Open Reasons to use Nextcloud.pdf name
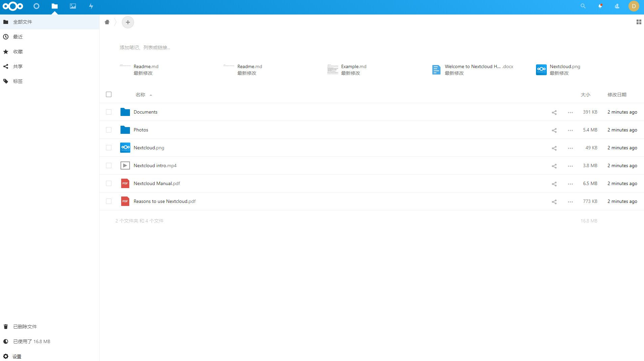Screen dimensions: 644x361 (164, 201)
